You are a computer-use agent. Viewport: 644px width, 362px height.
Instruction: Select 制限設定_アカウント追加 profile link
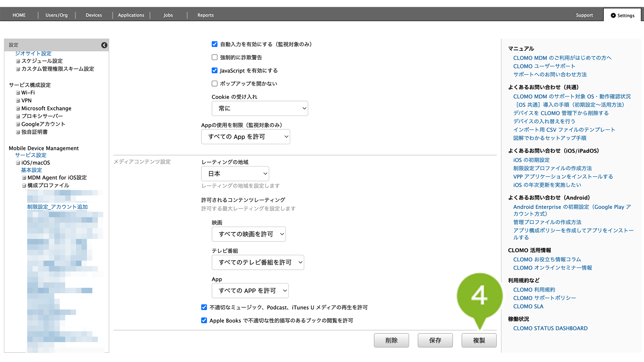pyautogui.click(x=57, y=207)
